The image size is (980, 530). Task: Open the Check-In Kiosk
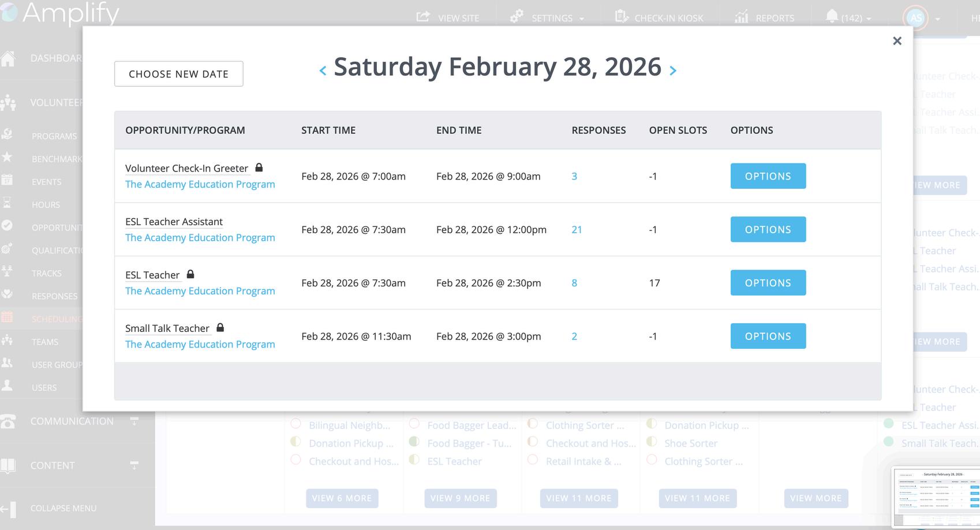pos(669,18)
